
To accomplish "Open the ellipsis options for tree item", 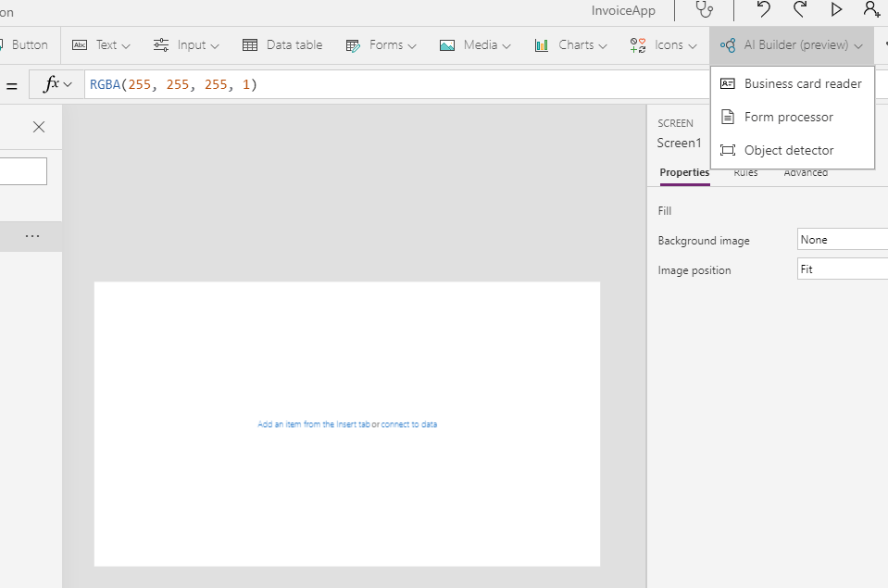I will tap(32, 236).
